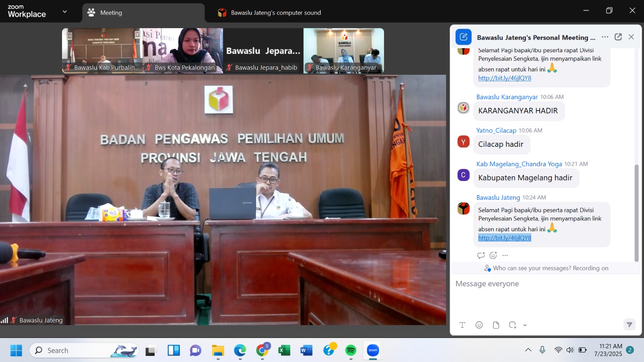
Task: Reply in thread to last message
Action: (x=481, y=255)
